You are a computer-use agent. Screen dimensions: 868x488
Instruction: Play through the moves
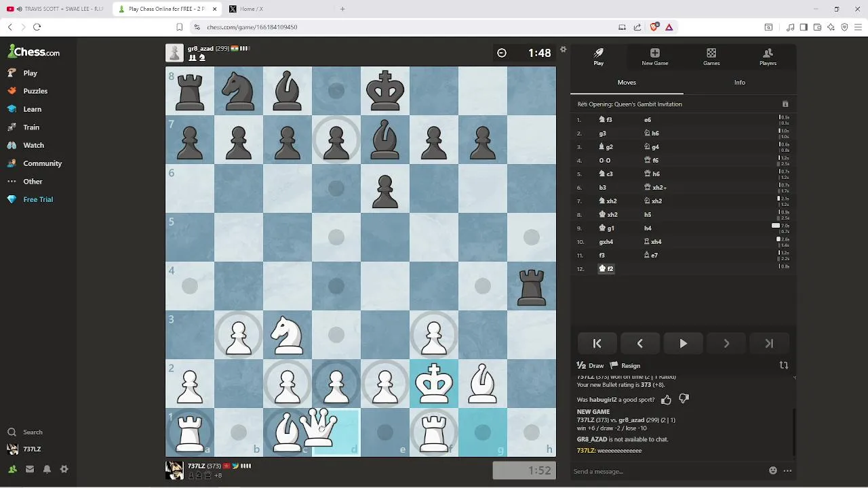point(683,344)
